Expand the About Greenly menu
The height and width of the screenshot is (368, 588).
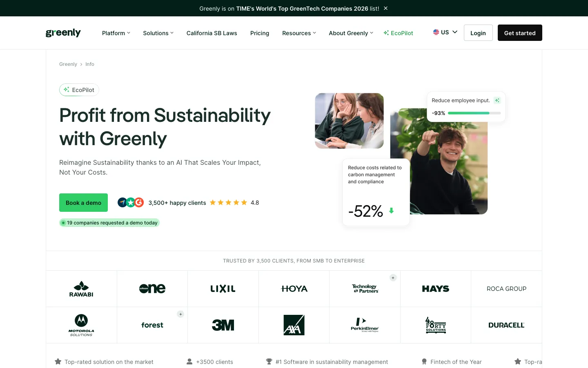click(351, 33)
